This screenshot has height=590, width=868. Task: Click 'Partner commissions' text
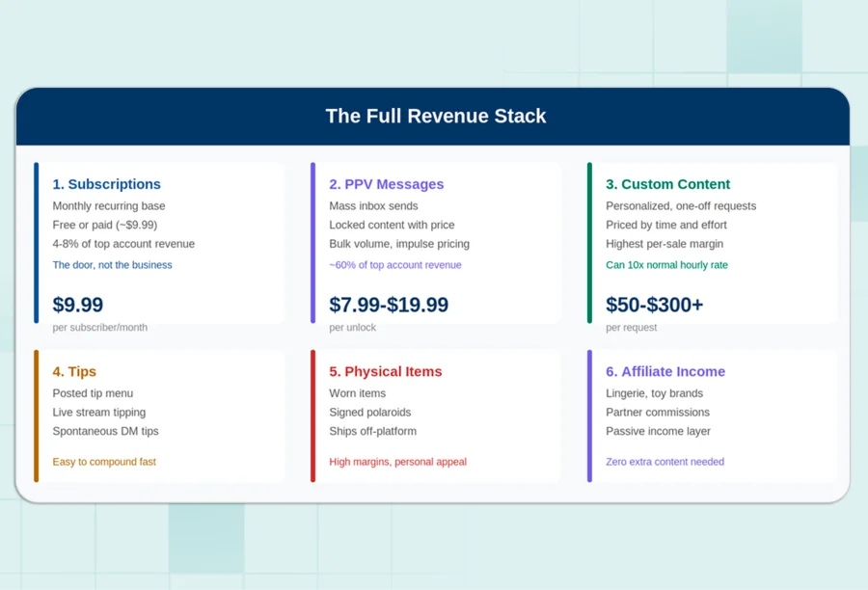tap(658, 413)
